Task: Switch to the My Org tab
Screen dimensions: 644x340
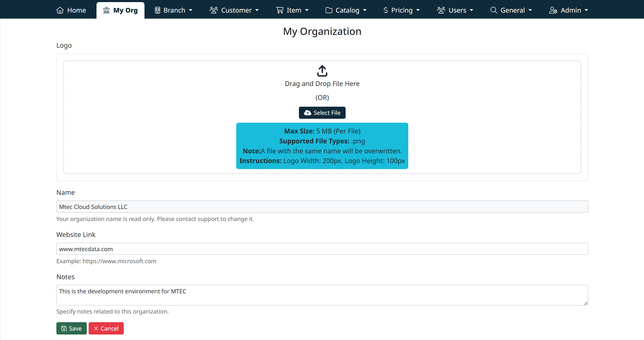Action: tap(121, 10)
